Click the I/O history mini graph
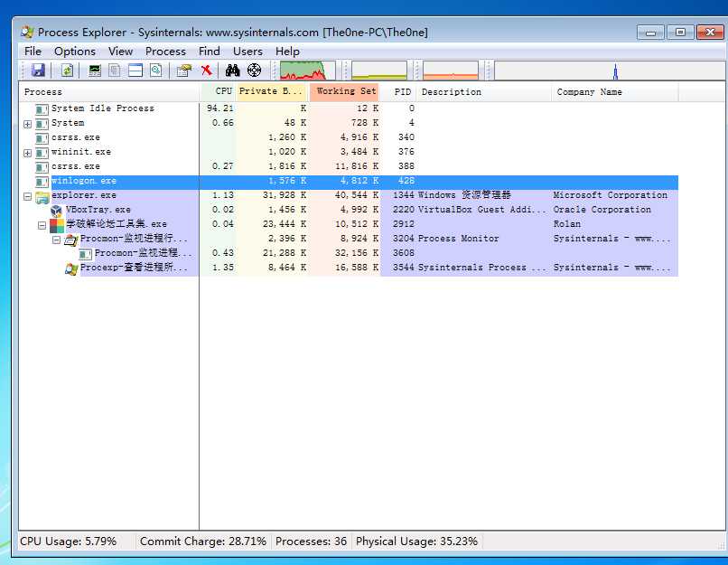728x565 pixels. [x=610, y=71]
